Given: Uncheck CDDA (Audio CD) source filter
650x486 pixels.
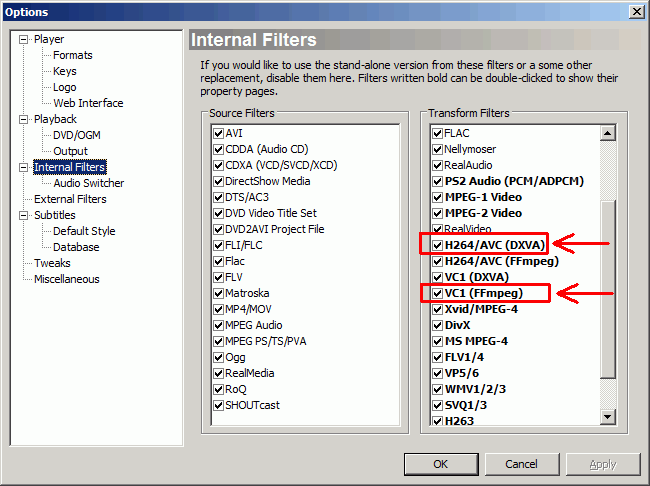Looking at the screenshot, I should pos(218,149).
